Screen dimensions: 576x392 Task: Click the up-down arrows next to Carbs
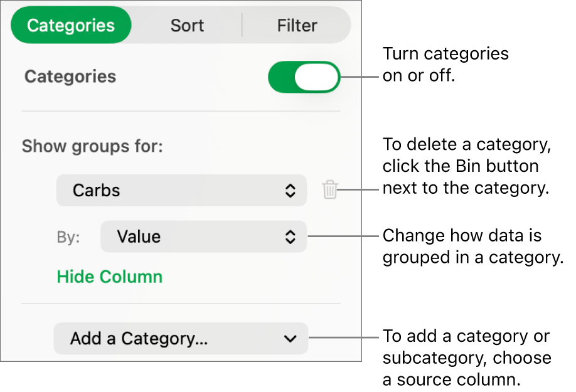[x=291, y=191]
